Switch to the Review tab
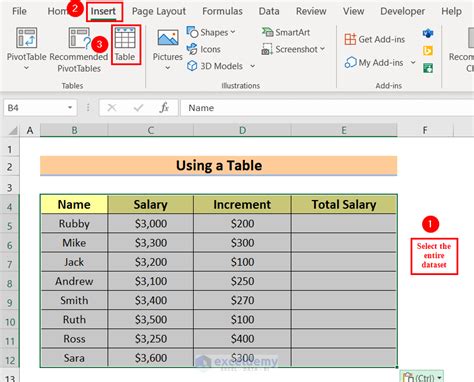This screenshot has height=382, width=474. (x=311, y=11)
